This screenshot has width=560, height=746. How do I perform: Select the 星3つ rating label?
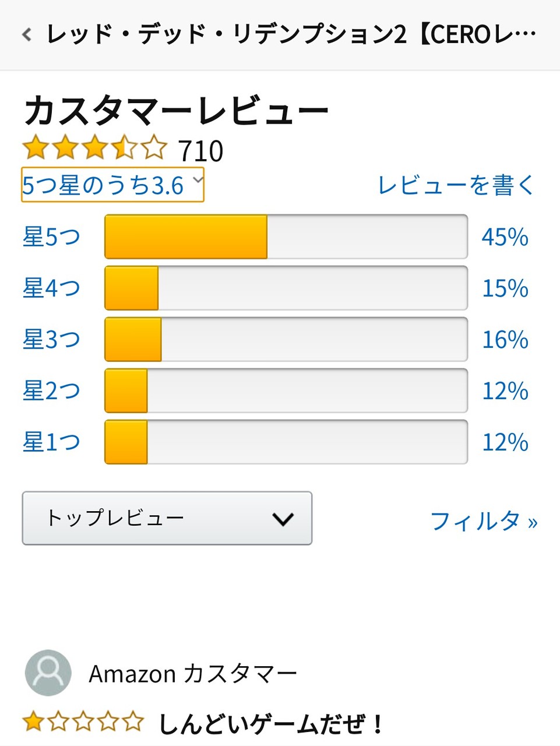pos(51,340)
